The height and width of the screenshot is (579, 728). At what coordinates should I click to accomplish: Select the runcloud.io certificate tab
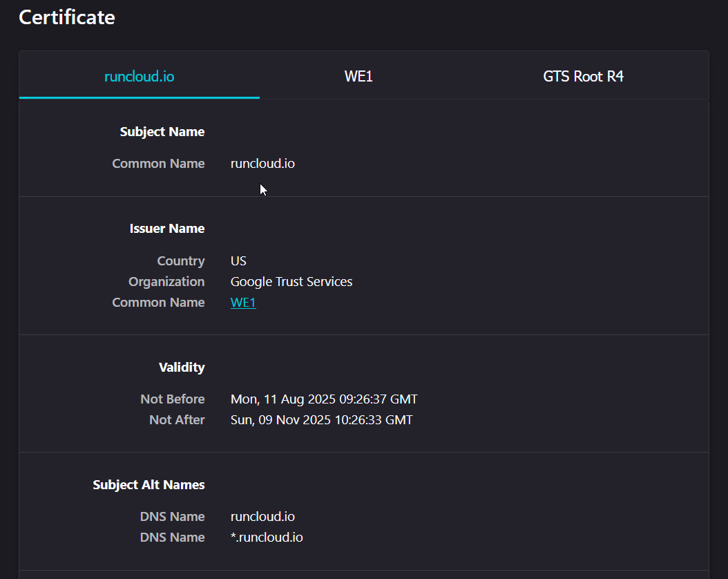coord(139,76)
